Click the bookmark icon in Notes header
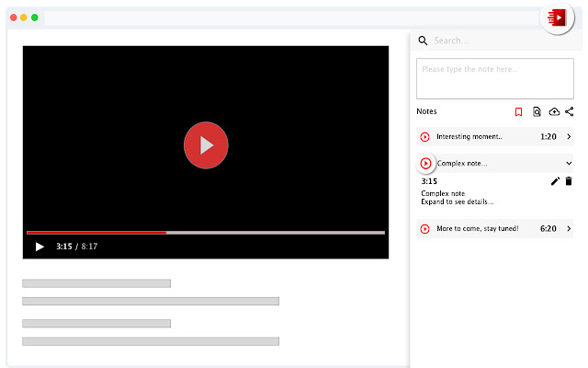This screenshot has height=368, width=588. click(x=518, y=111)
